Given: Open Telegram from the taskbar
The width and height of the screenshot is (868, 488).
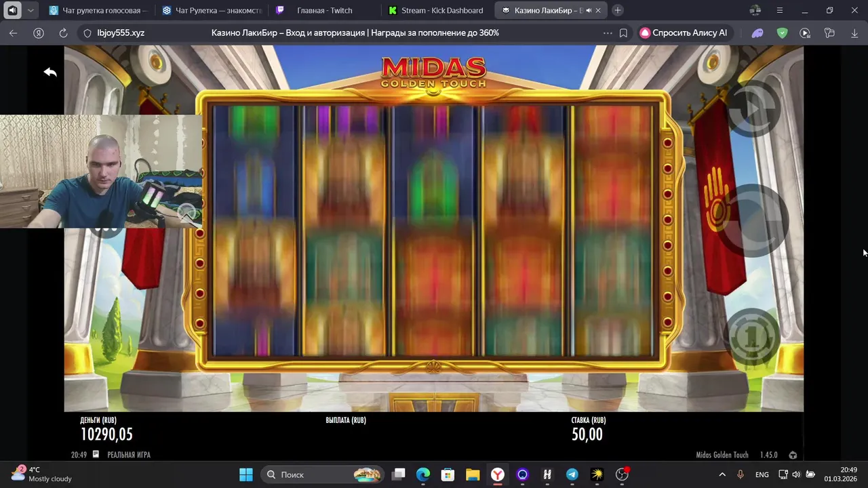Looking at the screenshot, I should [x=572, y=474].
